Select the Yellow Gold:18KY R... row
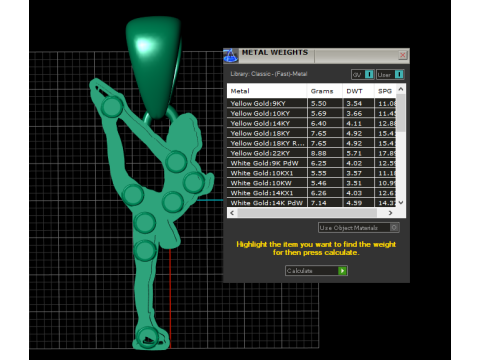This screenshot has height=360, width=480. point(312,143)
